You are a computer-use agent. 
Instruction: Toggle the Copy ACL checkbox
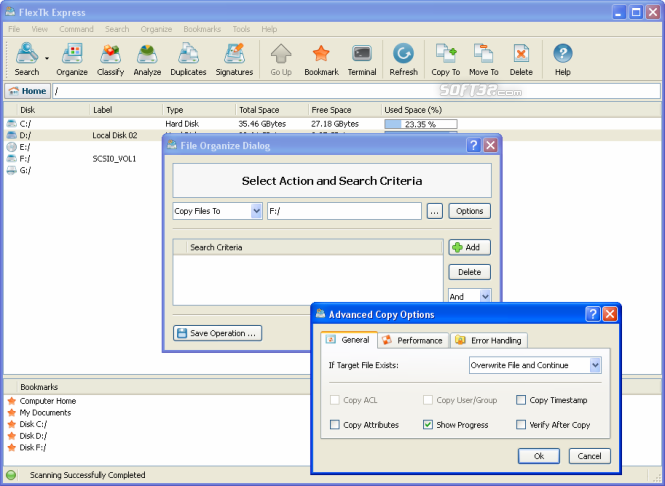tap(335, 400)
